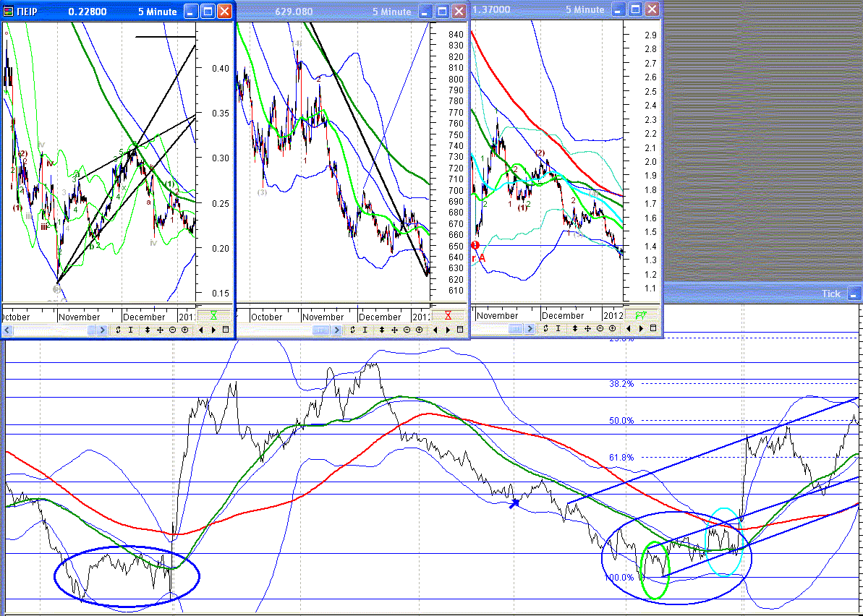Zoom in using plus icon in 1.37000 chart

[x=612, y=328]
